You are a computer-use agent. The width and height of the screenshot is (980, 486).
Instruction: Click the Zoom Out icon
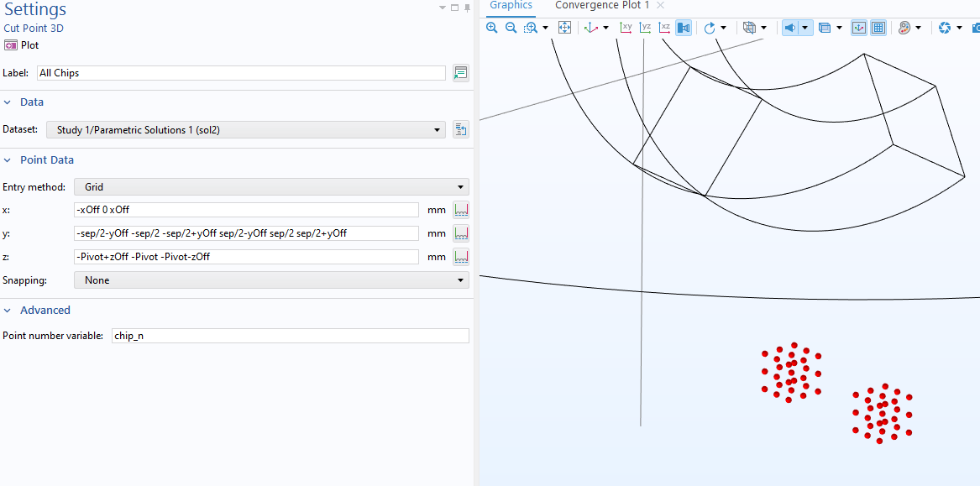coord(511,28)
